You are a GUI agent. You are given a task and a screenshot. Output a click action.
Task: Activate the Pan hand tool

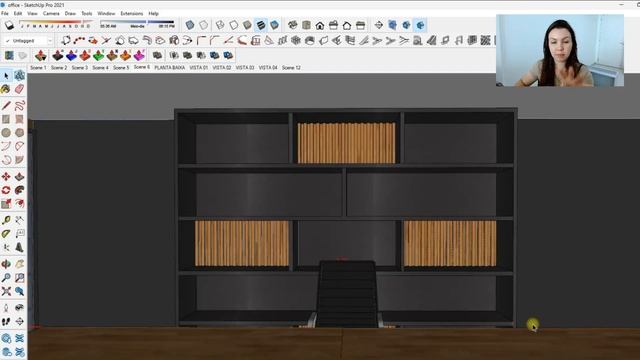coord(19,264)
